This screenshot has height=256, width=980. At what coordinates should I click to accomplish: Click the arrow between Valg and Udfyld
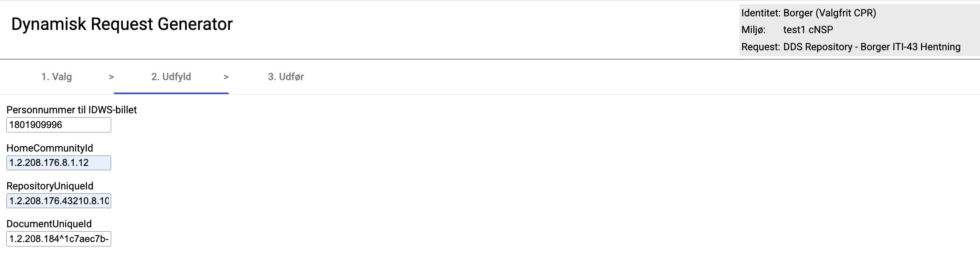click(112, 77)
